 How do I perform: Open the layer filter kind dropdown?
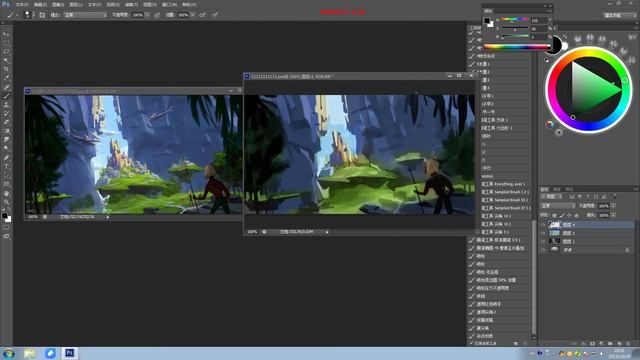click(x=551, y=196)
